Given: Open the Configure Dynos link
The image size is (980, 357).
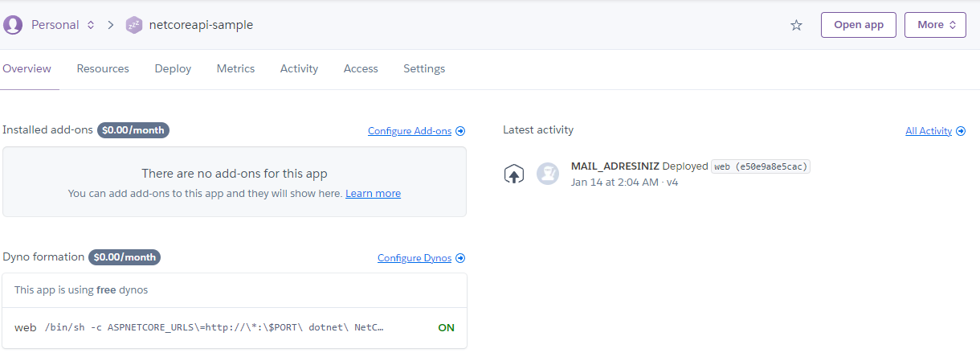Looking at the screenshot, I should click(x=414, y=258).
